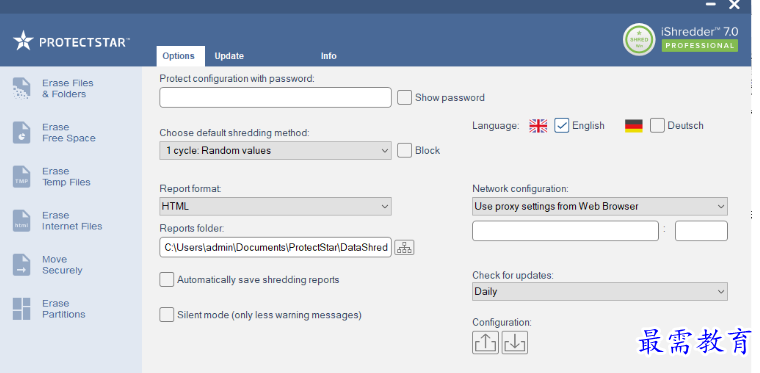Image resolution: width=760 pixels, height=373 pixels.
Task: Expand the Check for updates Daily dropdown
Action: click(x=600, y=292)
